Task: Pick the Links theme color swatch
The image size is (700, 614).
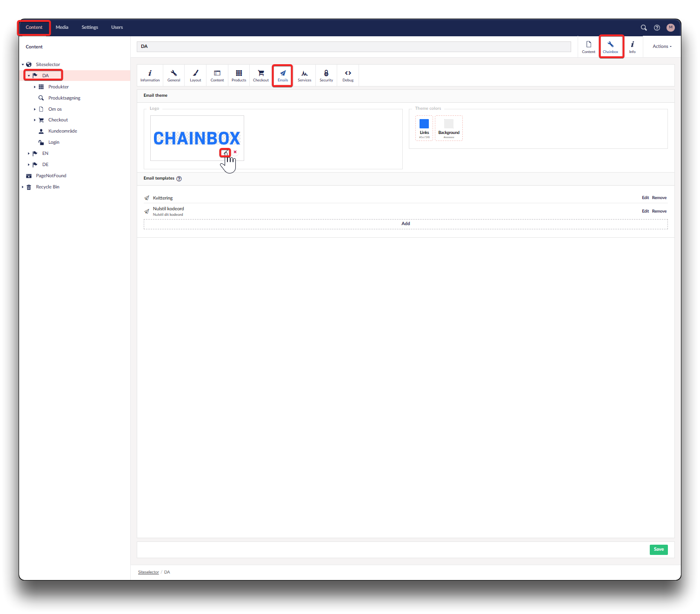Action: [x=424, y=124]
